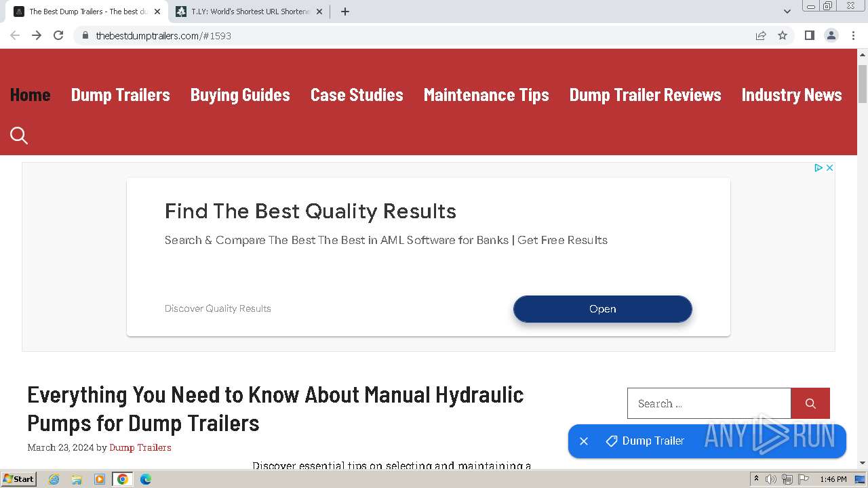This screenshot has width=868, height=488.
Task: Open Buying Guides menu item
Action: pos(240,95)
